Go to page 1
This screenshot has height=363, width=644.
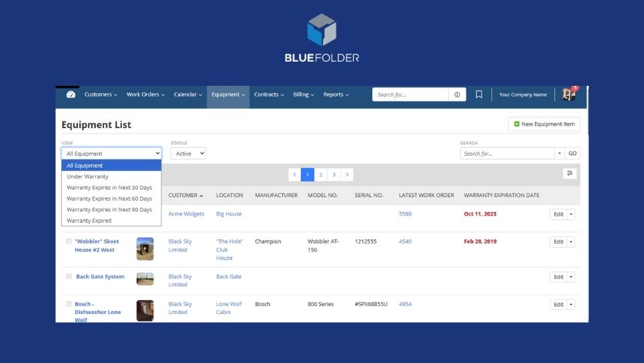(308, 174)
